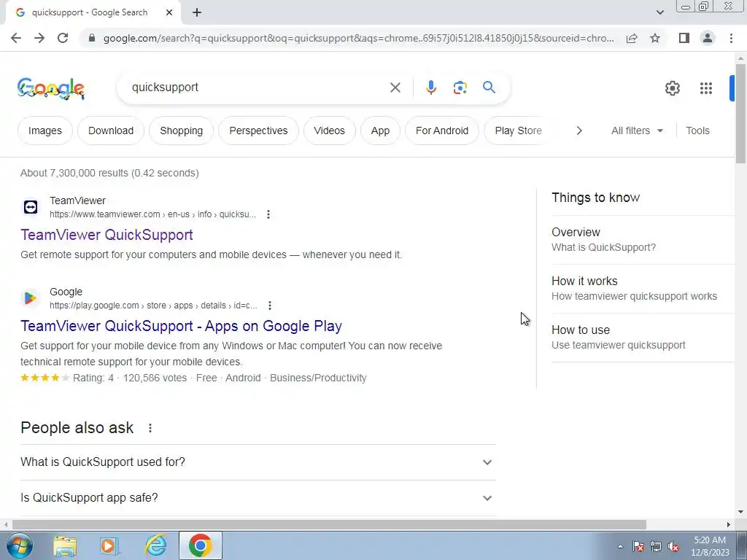Expand 'Is QuickSupport app safe?' question
Image resolution: width=747 pixels, height=560 pixels.
[x=258, y=497]
